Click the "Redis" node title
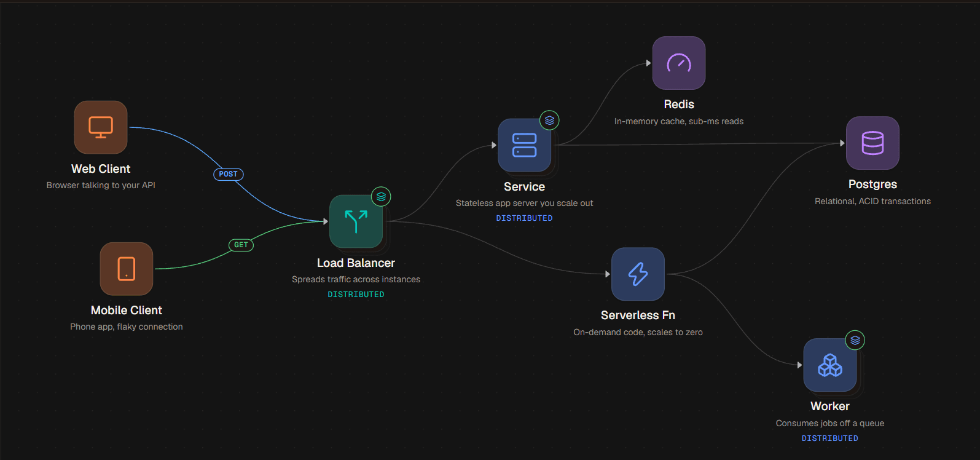Image resolution: width=980 pixels, height=460 pixels. click(x=679, y=105)
